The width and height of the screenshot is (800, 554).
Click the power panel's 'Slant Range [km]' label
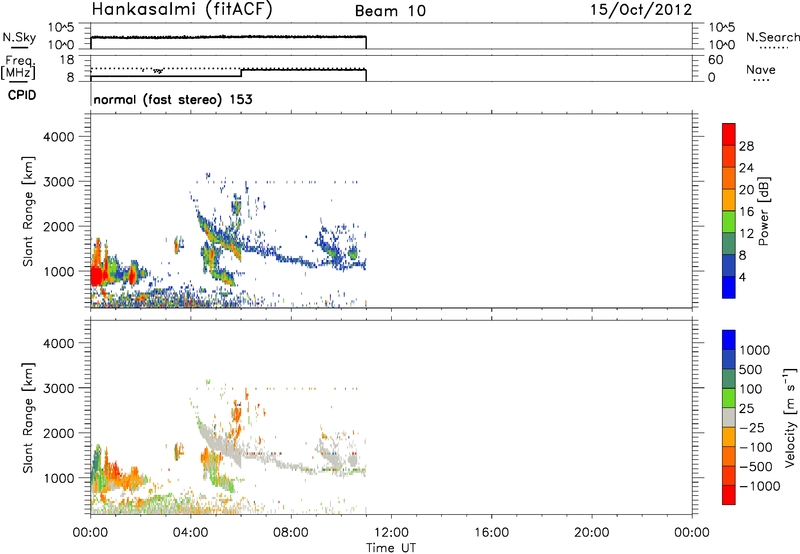pos(28,211)
